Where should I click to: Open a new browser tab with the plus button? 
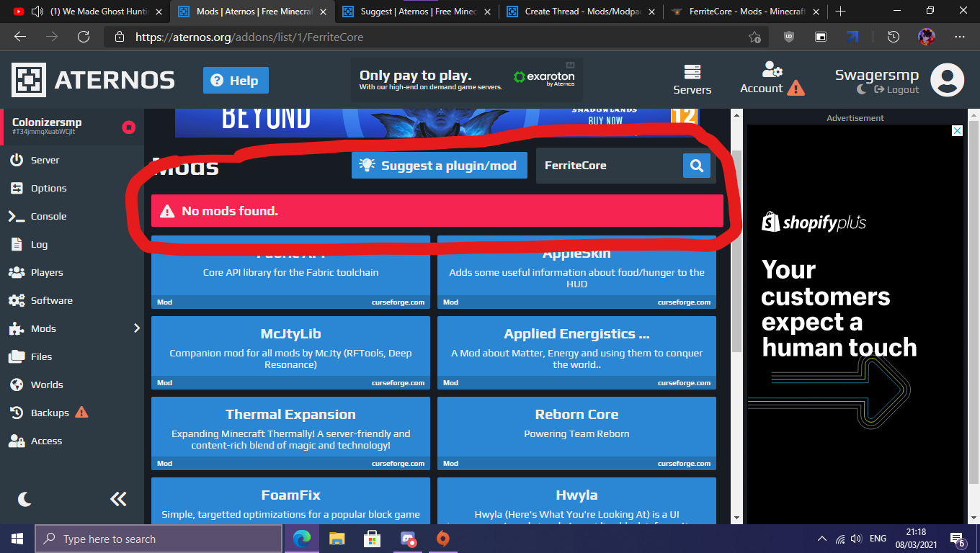coord(840,12)
